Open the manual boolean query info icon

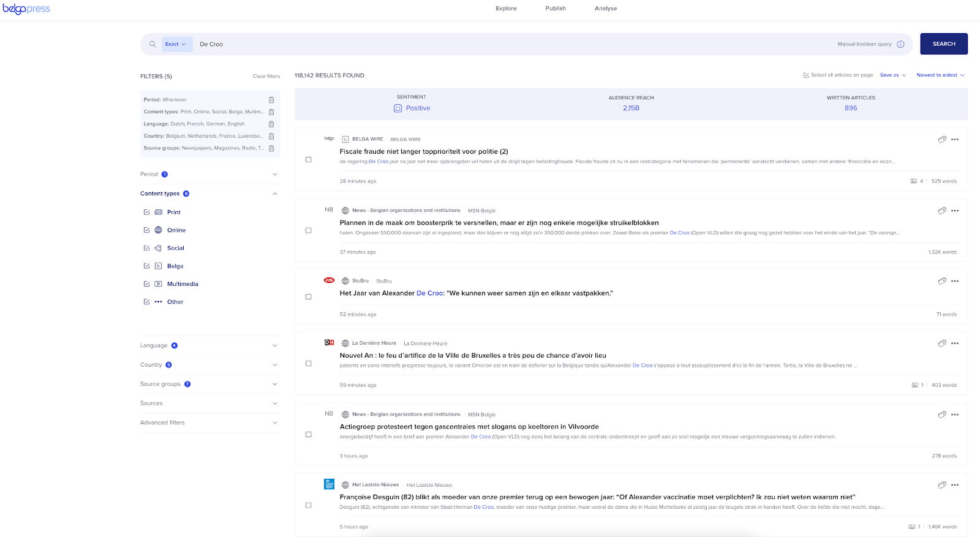900,44
